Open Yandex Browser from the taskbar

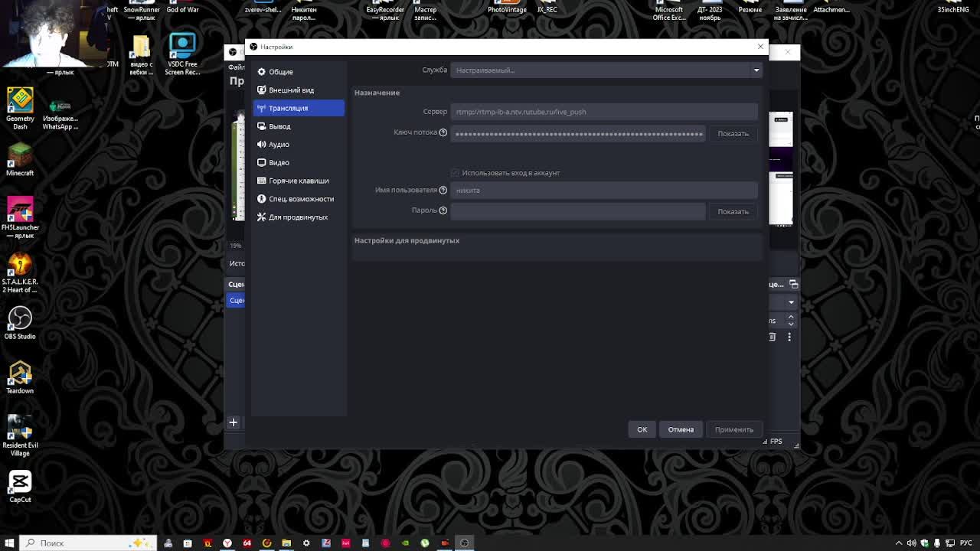[x=227, y=543]
